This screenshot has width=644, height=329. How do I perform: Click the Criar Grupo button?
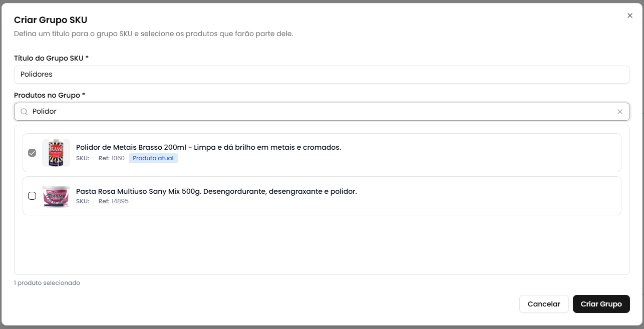click(601, 304)
